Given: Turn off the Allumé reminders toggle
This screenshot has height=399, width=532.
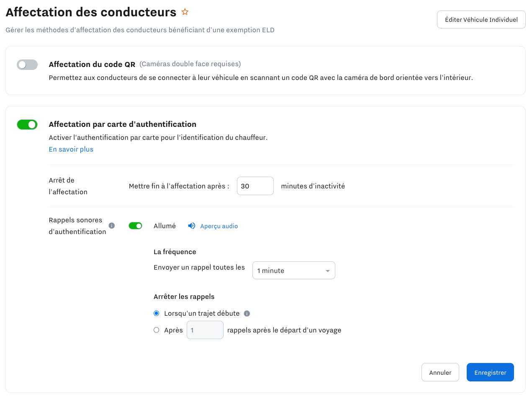Looking at the screenshot, I should [x=136, y=225].
